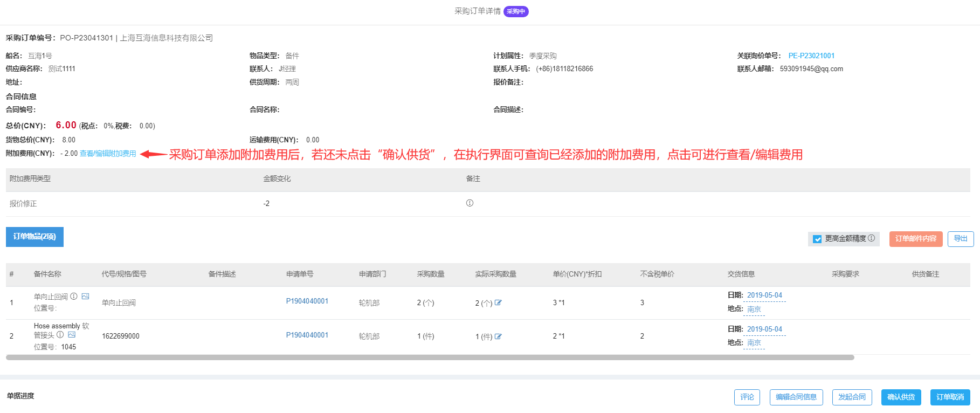Open image icon next to 单向止回阀

[85, 296]
